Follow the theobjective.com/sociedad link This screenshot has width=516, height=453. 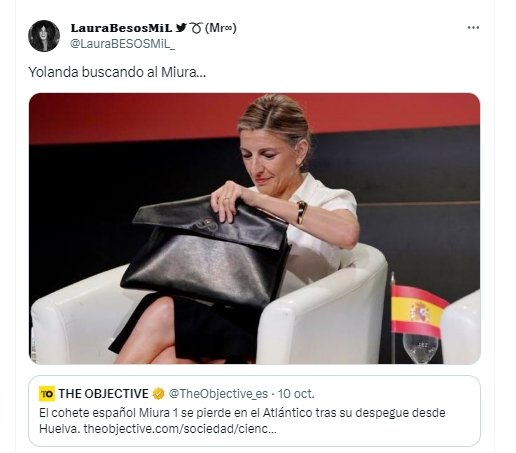click(x=180, y=428)
